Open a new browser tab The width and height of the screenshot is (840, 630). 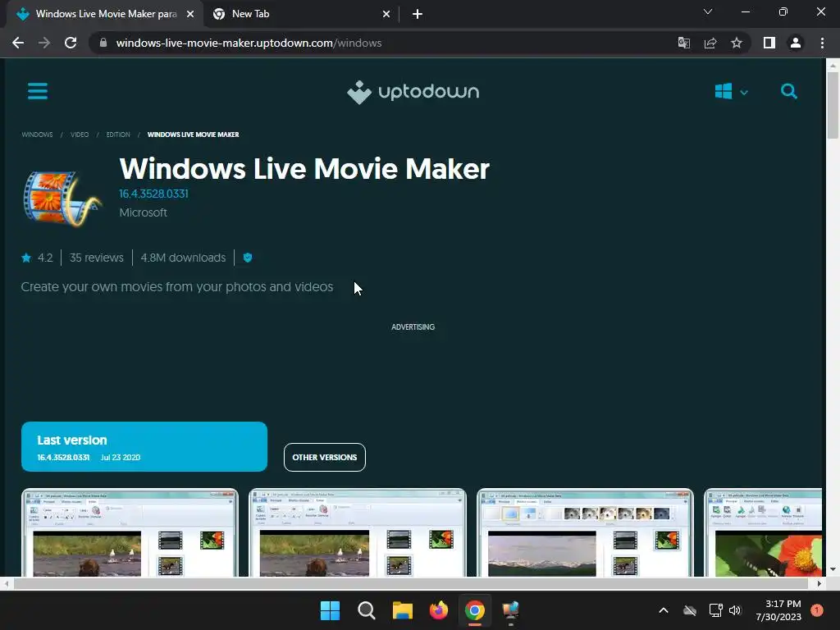(x=418, y=14)
